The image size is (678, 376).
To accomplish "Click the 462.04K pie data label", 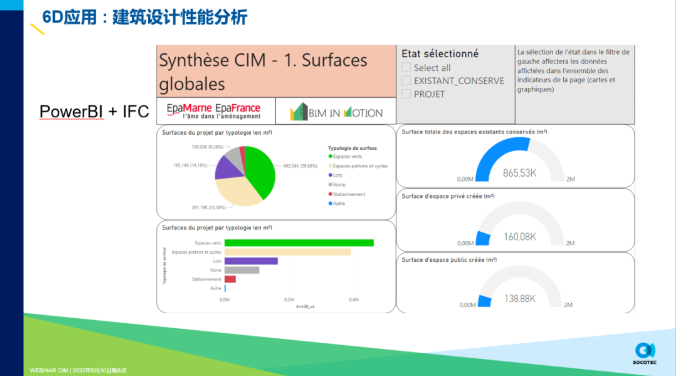I will (x=300, y=166).
